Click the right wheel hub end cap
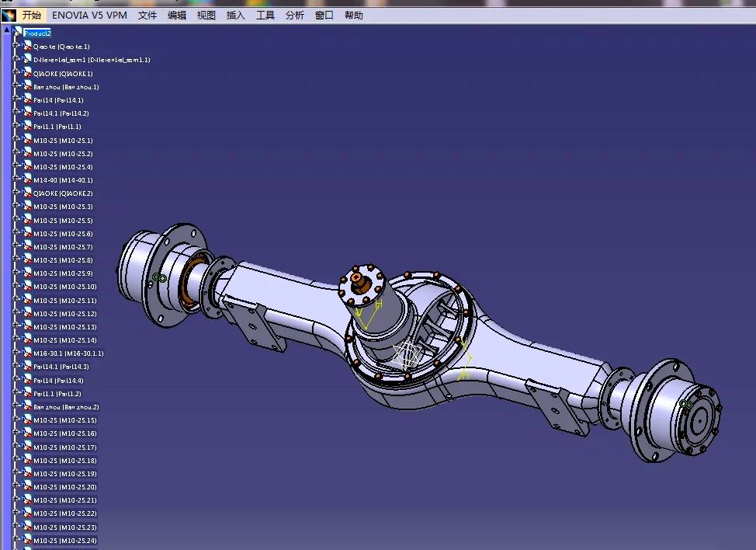This screenshot has height=550, width=756. click(x=699, y=419)
